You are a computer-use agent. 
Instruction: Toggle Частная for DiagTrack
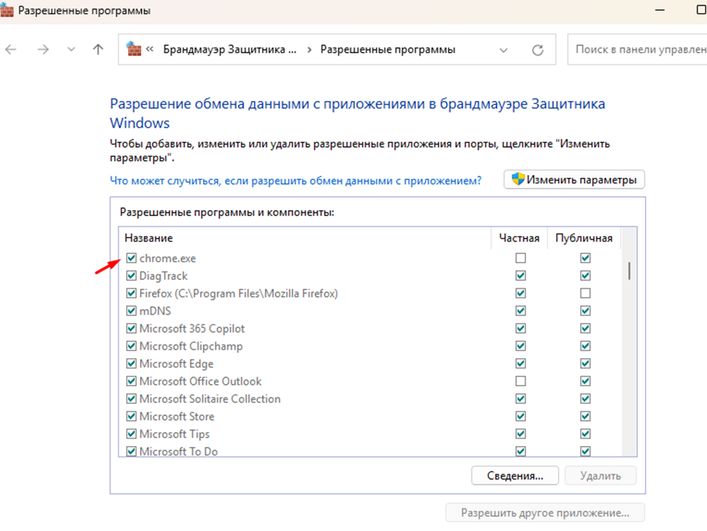[x=521, y=275]
